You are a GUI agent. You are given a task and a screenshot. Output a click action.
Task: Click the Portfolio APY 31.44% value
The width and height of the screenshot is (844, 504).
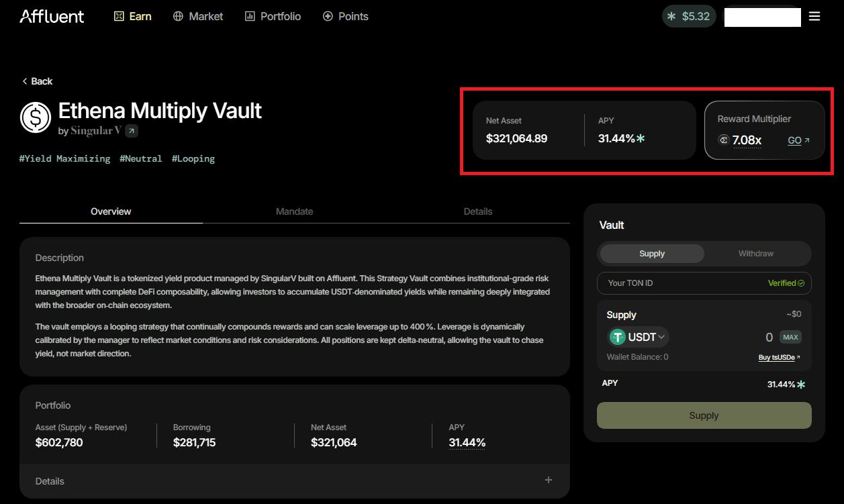[x=467, y=443]
